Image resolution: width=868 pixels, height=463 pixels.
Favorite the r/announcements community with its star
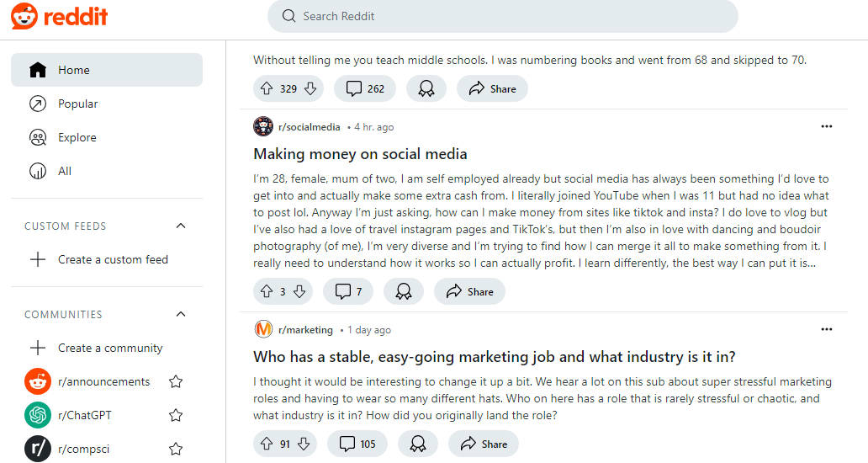click(x=176, y=381)
